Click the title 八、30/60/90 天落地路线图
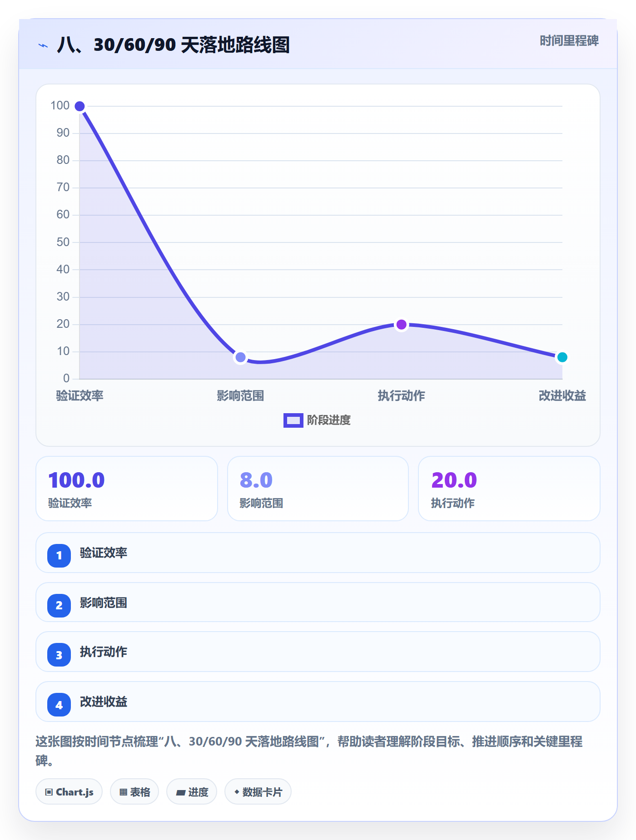The width and height of the screenshot is (636, 840). 173,45
